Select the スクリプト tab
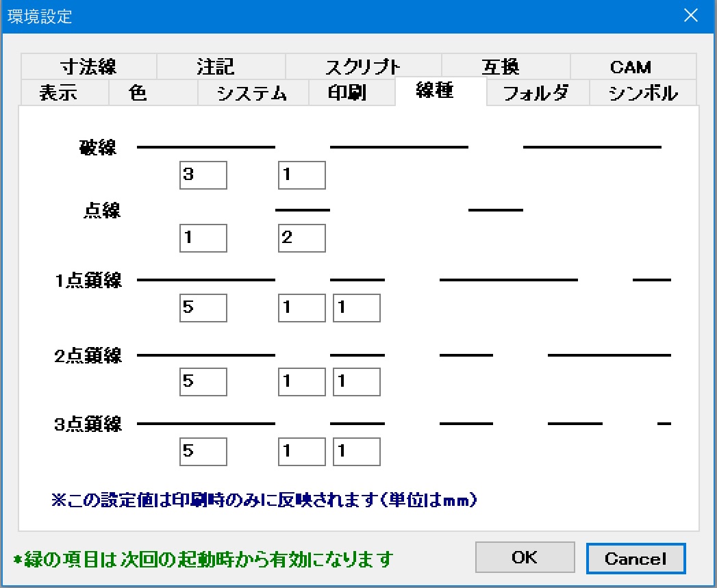The height and width of the screenshot is (588, 717). [x=363, y=67]
